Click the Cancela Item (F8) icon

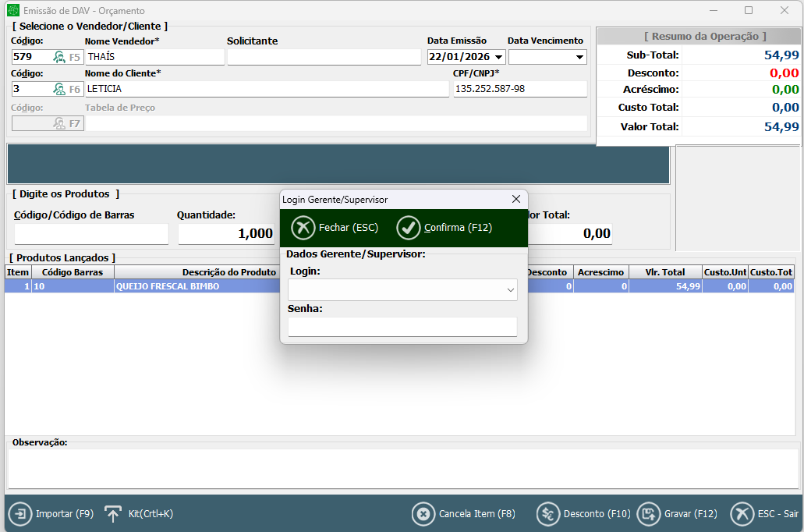point(423,514)
